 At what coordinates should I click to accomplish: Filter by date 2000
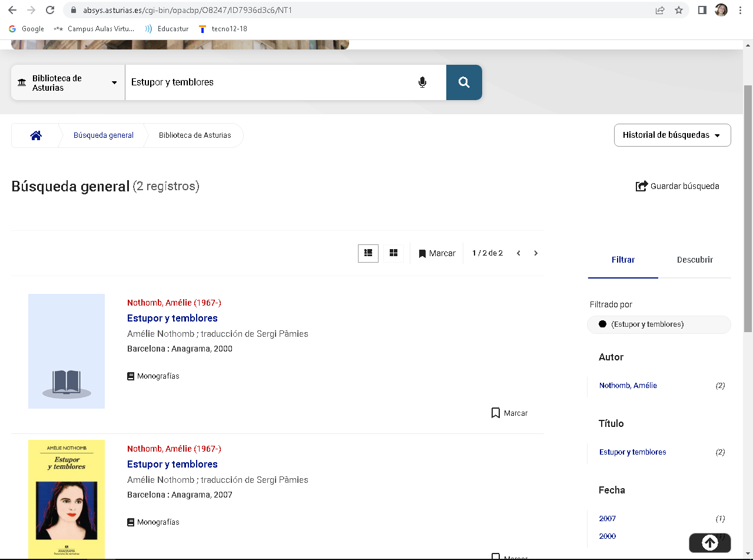(608, 536)
